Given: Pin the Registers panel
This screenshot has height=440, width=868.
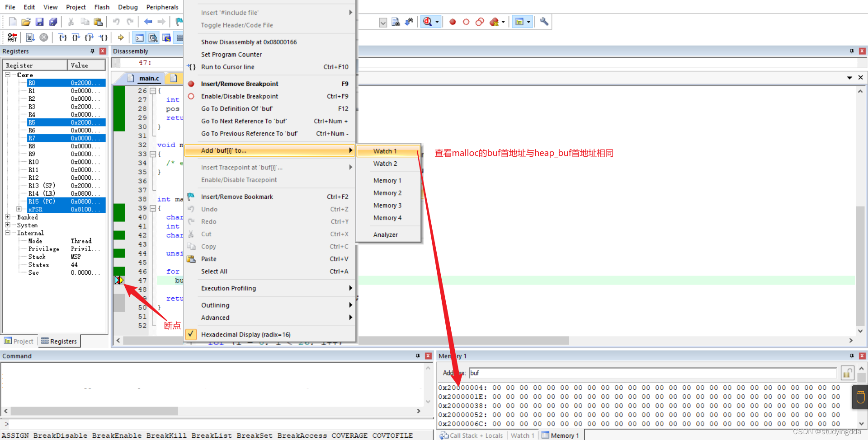Looking at the screenshot, I should point(92,51).
